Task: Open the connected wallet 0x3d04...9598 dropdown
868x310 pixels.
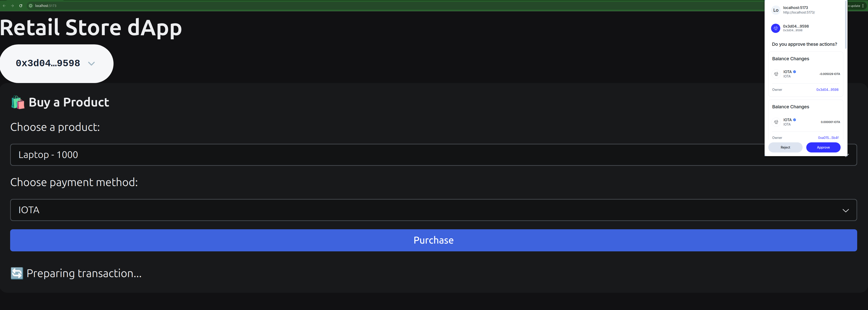Action: coord(56,63)
